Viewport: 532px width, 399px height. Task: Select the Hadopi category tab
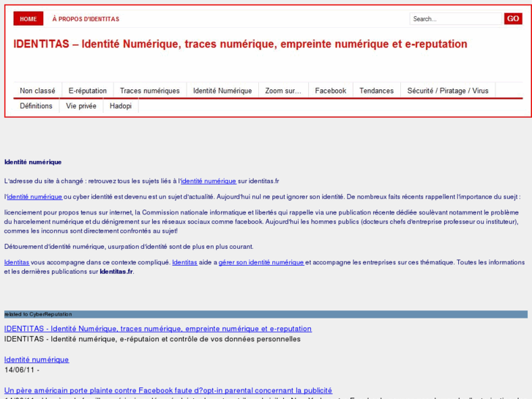[121, 106]
